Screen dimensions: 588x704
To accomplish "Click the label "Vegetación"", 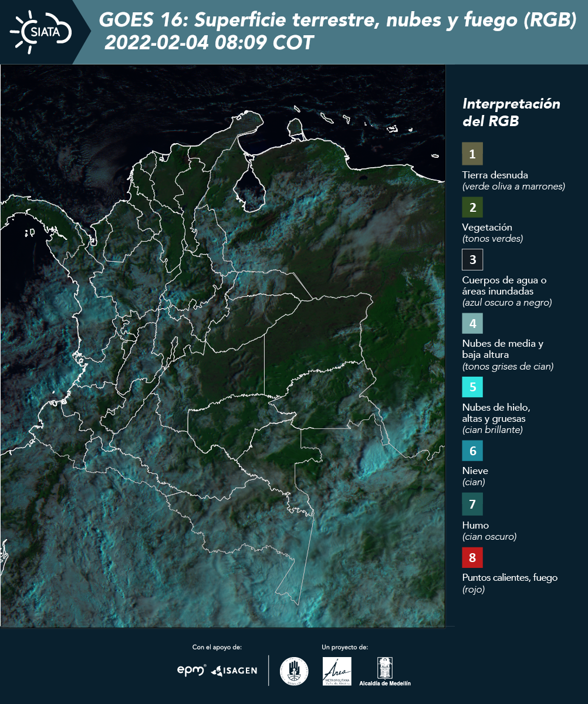I will (487, 228).
